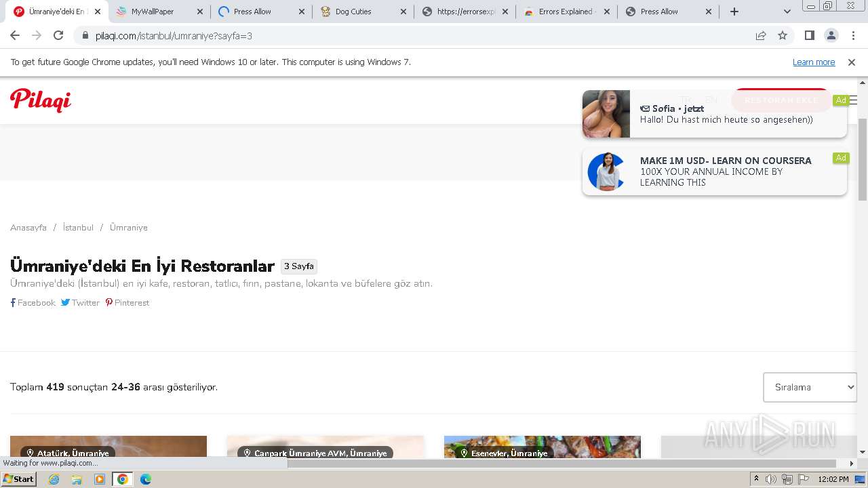Open the Sofia notification ad
868x488 pixels.
715,114
